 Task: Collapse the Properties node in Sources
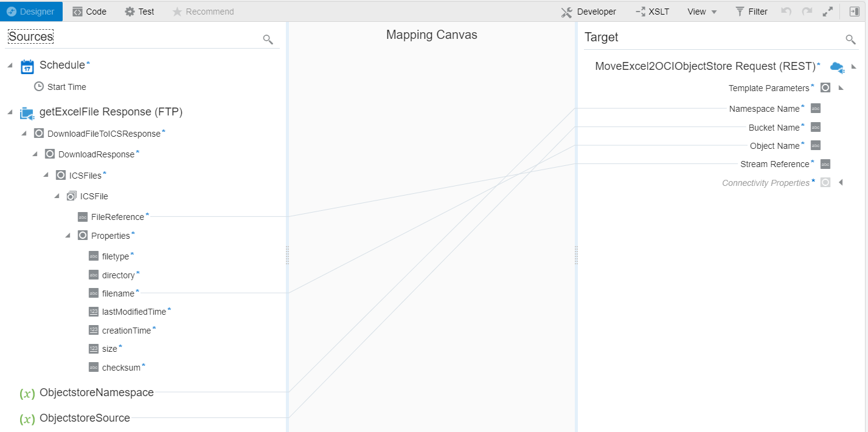coord(68,236)
